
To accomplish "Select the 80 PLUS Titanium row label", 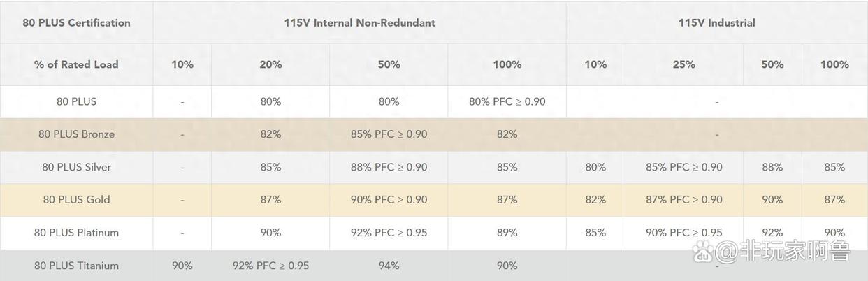I will pyautogui.click(x=76, y=266).
